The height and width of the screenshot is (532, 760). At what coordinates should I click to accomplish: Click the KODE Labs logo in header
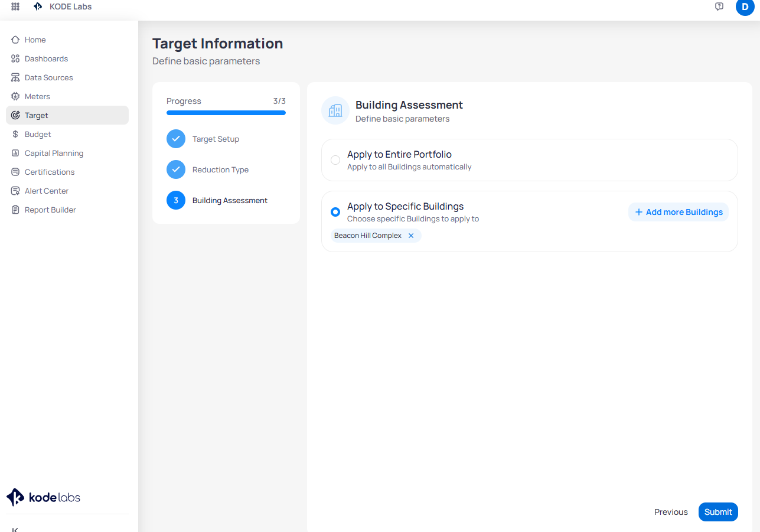click(38, 6)
